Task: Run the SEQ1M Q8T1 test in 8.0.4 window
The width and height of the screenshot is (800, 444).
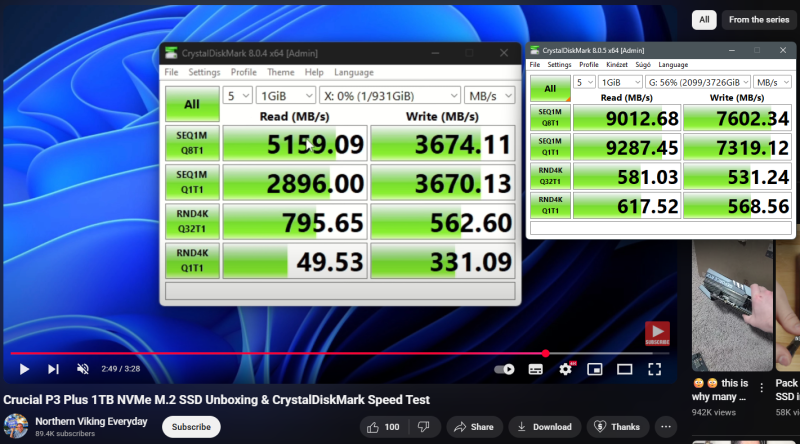Action: pyautogui.click(x=192, y=143)
